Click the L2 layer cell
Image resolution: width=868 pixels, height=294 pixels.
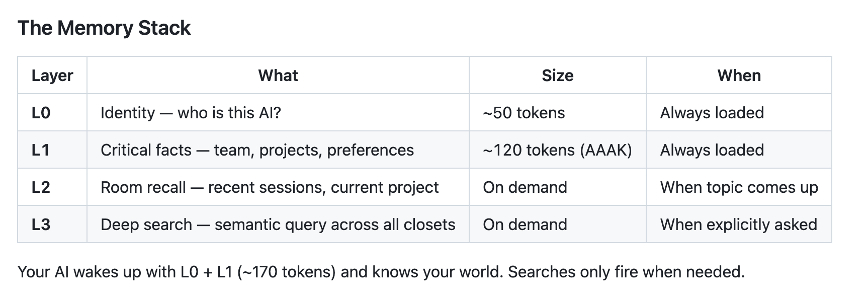click(52, 187)
